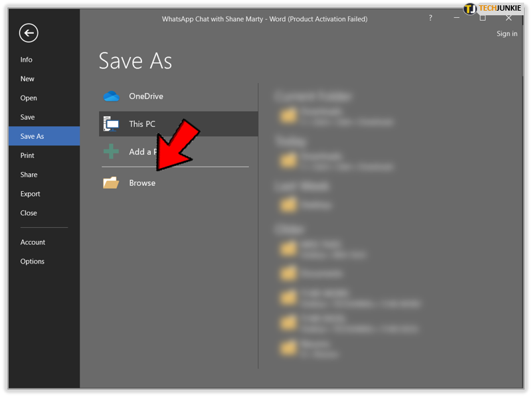Choose Export in the sidebar

(30, 194)
